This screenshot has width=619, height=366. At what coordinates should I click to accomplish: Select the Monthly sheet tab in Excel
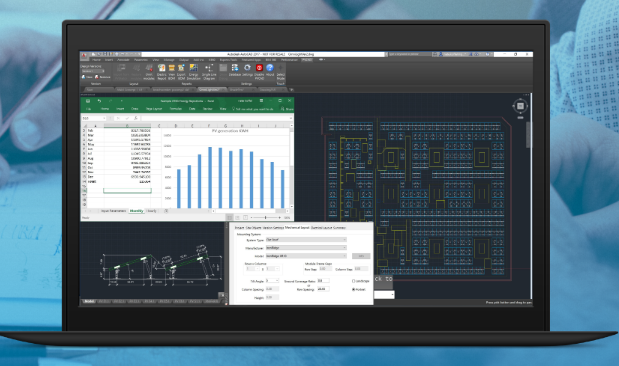tap(136, 211)
